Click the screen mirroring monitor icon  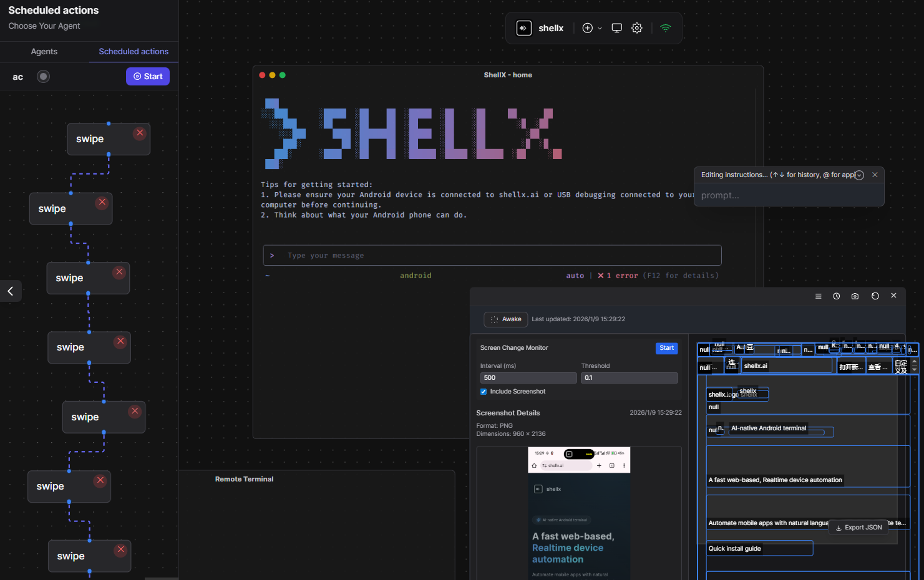click(616, 27)
